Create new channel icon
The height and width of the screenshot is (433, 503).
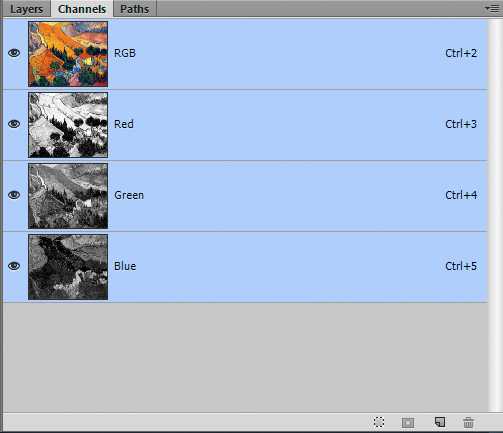(440, 422)
